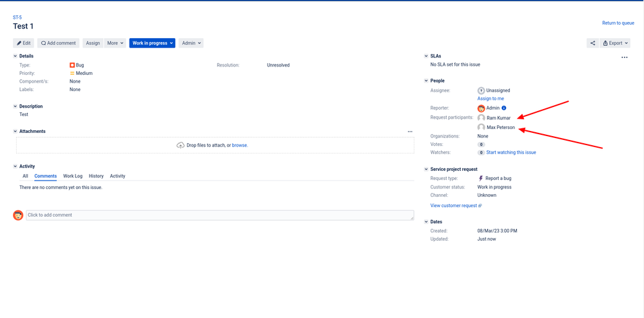Collapse the Details section
The width and height of the screenshot is (644, 318).
pyautogui.click(x=15, y=56)
